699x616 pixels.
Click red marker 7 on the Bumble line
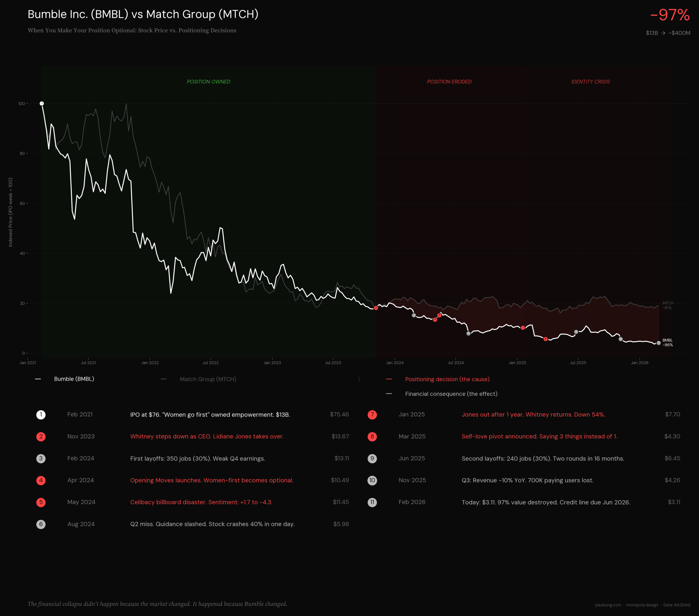(x=523, y=328)
